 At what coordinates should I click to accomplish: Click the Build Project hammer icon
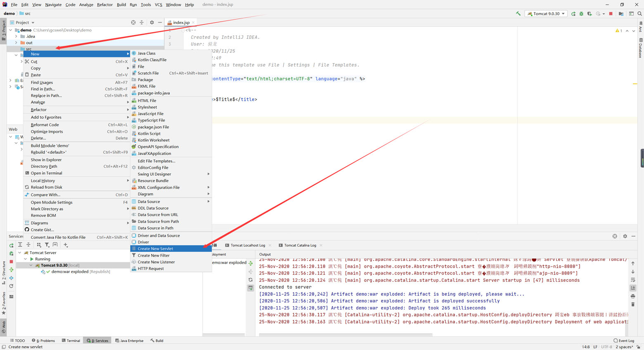click(518, 14)
